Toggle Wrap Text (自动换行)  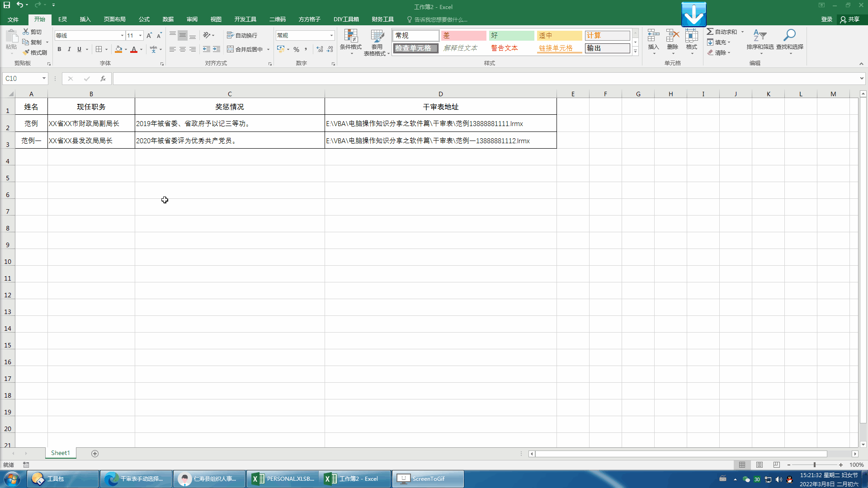pyautogui.click(x=242, y=35)
